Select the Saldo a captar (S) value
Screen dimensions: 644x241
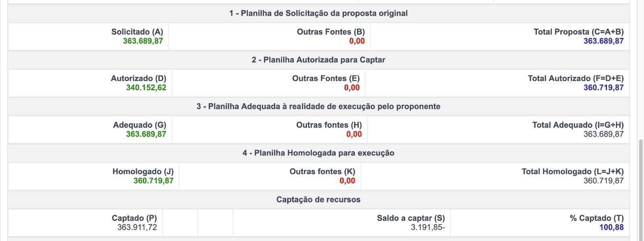tap(427, 227)
